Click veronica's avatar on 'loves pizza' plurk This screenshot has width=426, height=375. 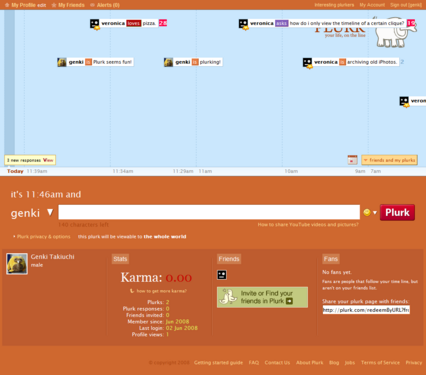coord(95,24)
